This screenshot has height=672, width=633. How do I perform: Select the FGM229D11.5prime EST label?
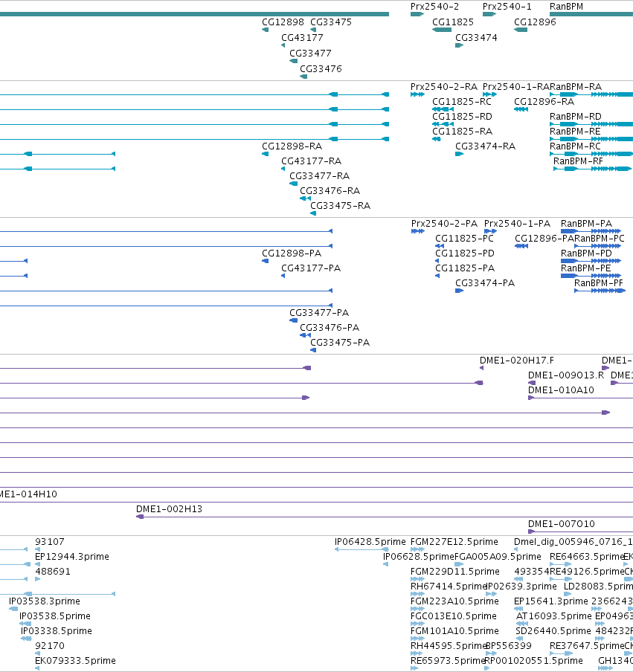tap(455, 572)
